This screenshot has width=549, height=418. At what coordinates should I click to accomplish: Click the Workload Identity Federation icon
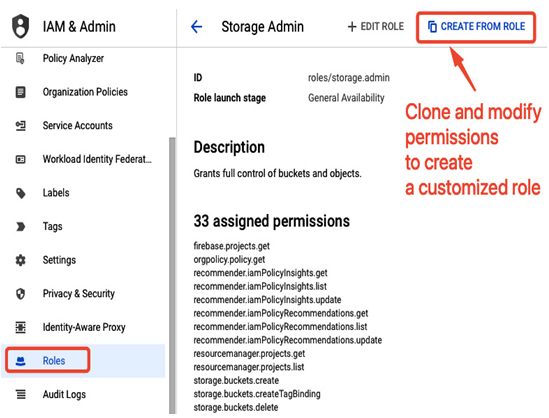[20, 159]
